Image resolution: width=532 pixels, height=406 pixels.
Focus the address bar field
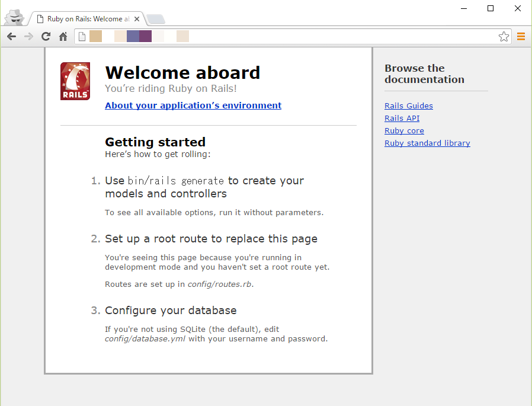point(293,36)
